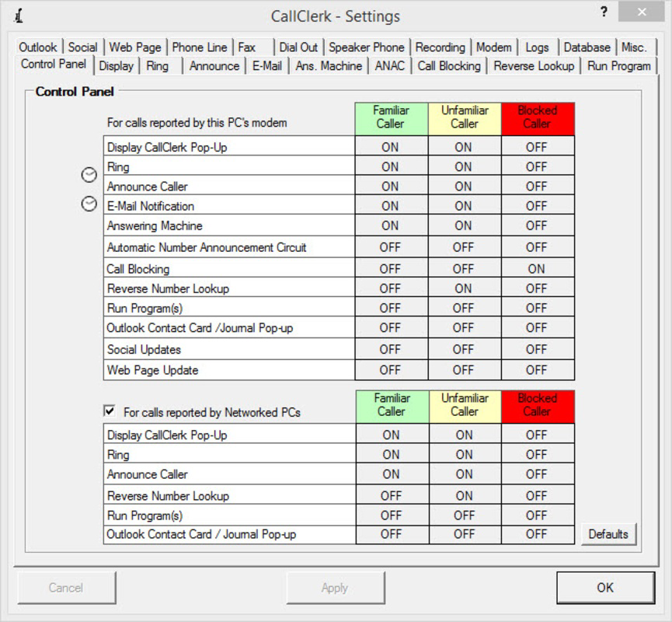Open the Social tab

coord(83,47)
